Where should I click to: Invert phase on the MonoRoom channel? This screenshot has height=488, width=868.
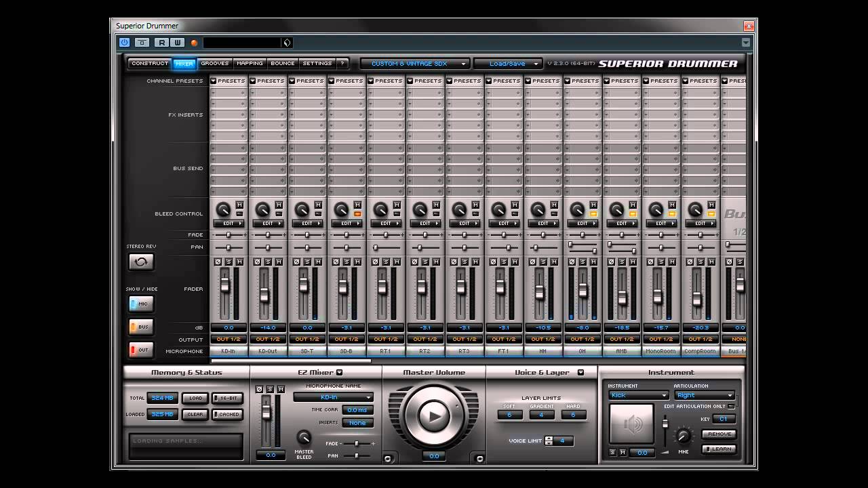point(651,262)
